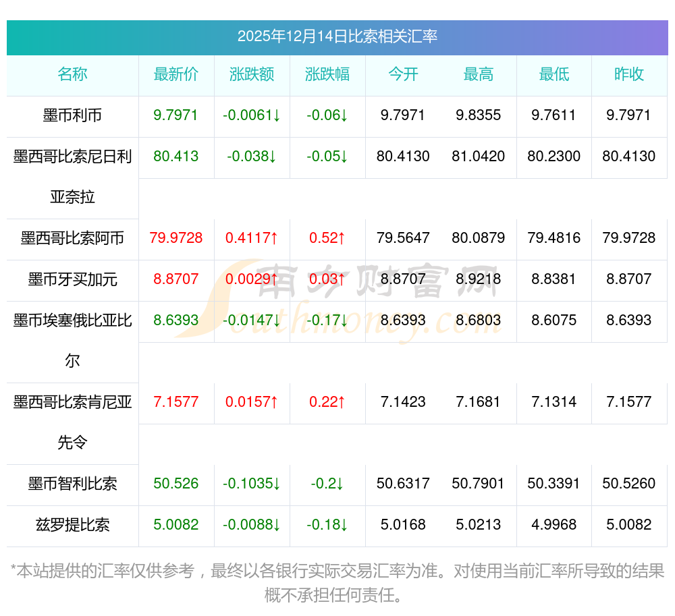Viewport: 675px width, 616px height.
Task: Click the open value 7.1423
Action: click(403, 401)
